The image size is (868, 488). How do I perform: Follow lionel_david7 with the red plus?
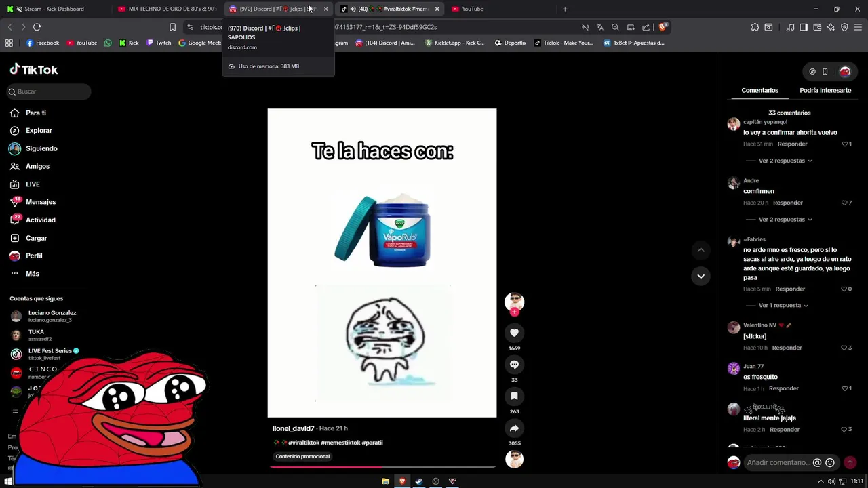point(514,312)
